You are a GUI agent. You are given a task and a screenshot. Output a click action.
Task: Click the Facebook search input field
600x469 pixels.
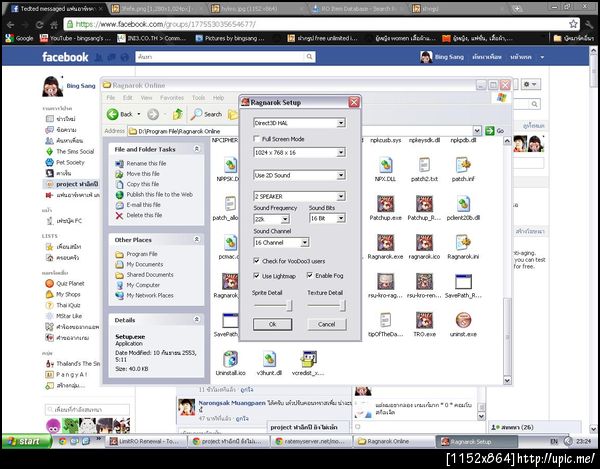(220, 57)
